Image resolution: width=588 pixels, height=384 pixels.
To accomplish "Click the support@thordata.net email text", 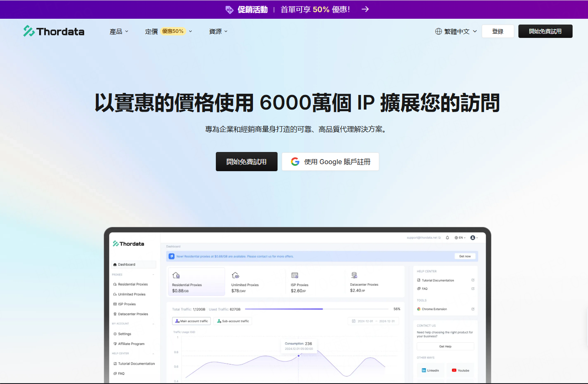I will [422, 238].
